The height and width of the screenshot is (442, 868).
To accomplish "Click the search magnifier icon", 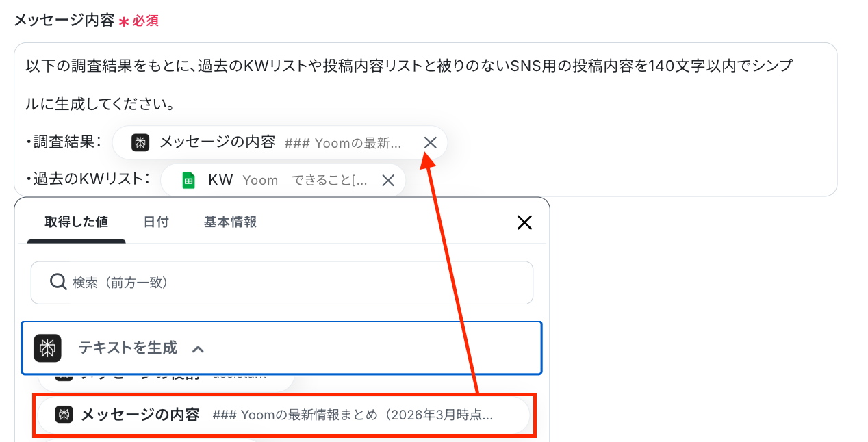I will pos(58,282).
